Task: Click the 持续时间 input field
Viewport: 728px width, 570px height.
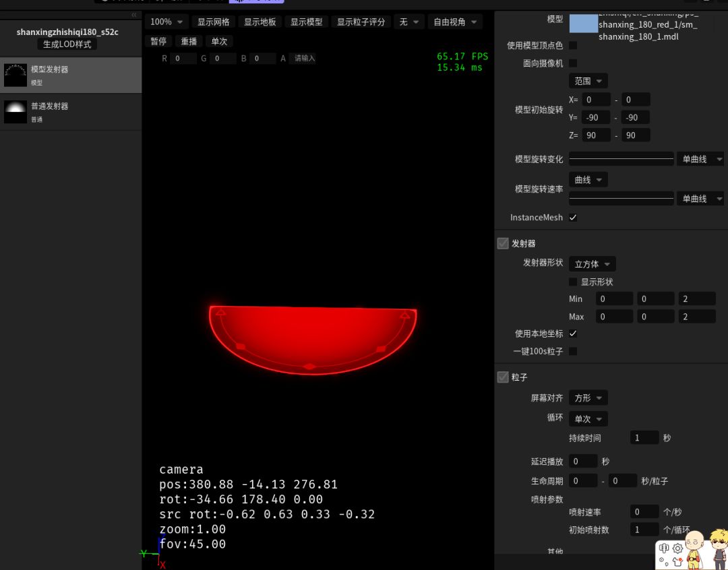Action: (644, 438)
